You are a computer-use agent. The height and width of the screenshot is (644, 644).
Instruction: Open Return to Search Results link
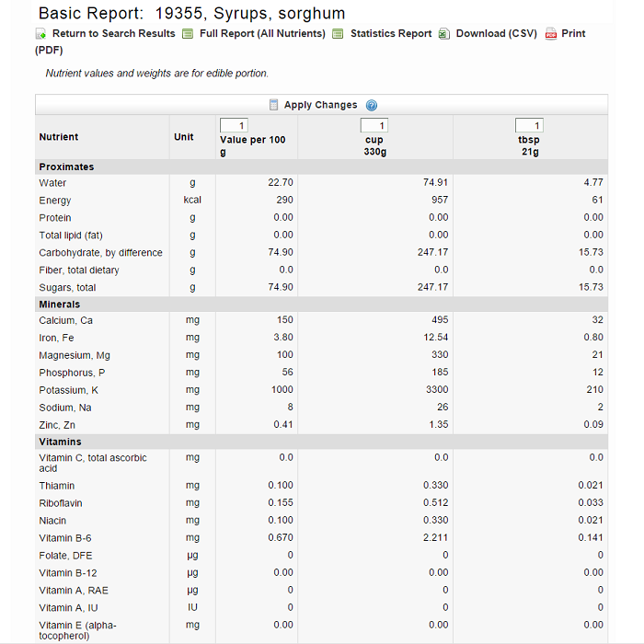(x=113, y=34)
